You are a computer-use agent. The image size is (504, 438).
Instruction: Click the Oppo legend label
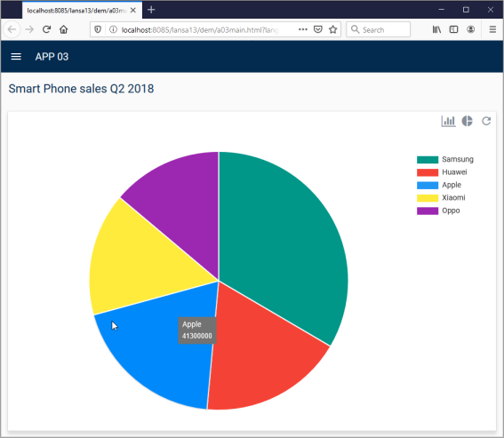coord(451,211)
